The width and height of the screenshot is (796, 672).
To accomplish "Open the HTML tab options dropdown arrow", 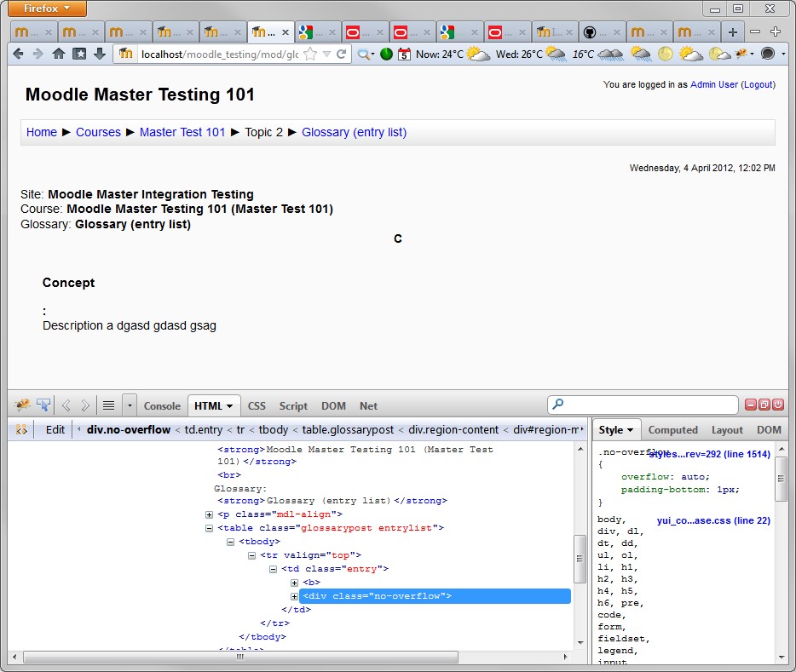I will tap(230, 406).
